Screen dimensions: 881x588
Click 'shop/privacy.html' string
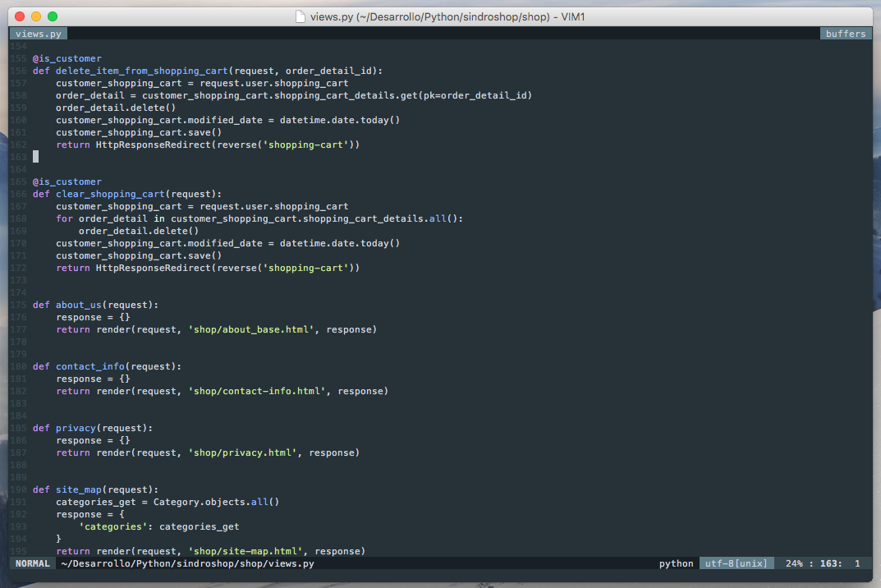pyautogui.click(x=243, y=452)
